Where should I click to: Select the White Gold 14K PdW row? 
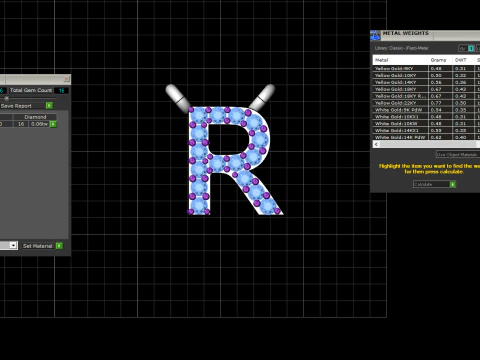426,137
